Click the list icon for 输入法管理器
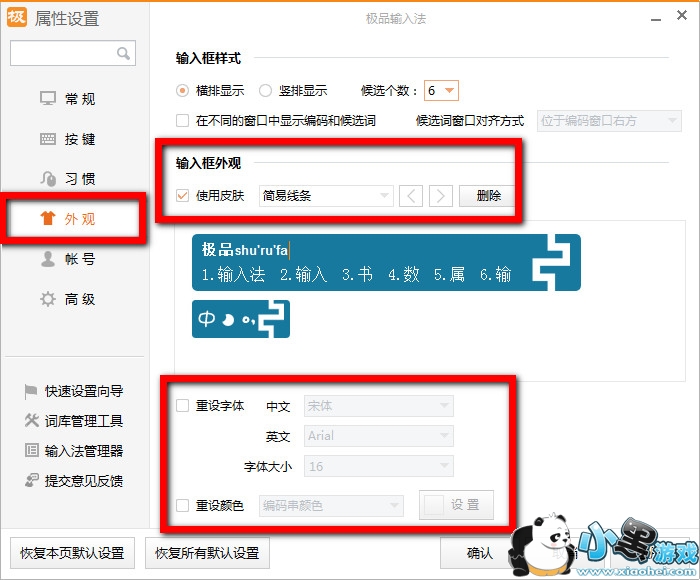This screenshot has height=580, width=700. (31, 450)
